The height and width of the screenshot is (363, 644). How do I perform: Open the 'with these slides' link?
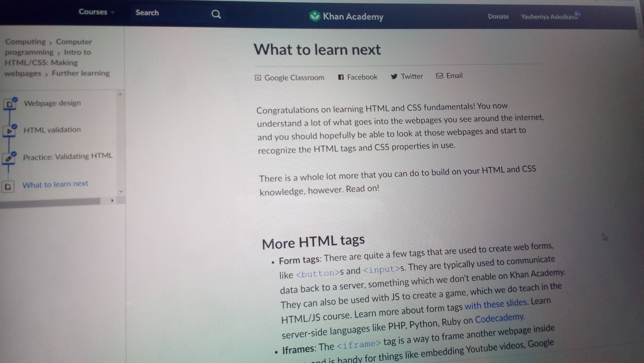(496, 304)
